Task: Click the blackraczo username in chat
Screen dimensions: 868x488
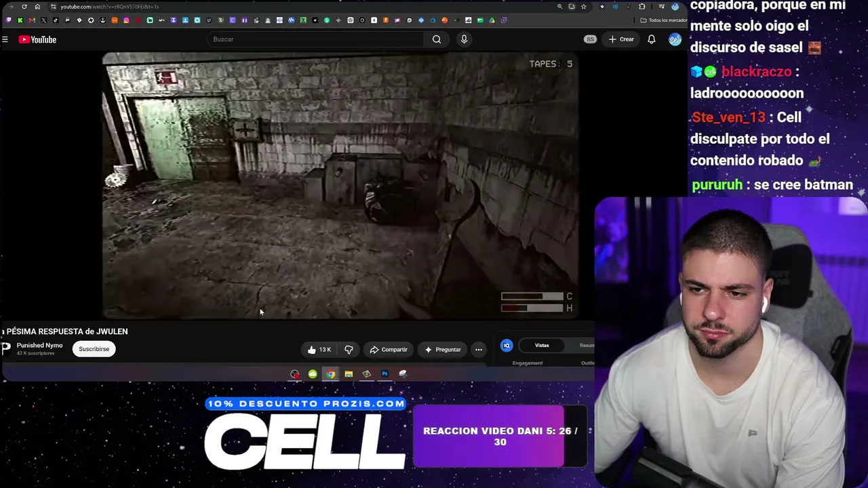Action: tap(756, 72)
